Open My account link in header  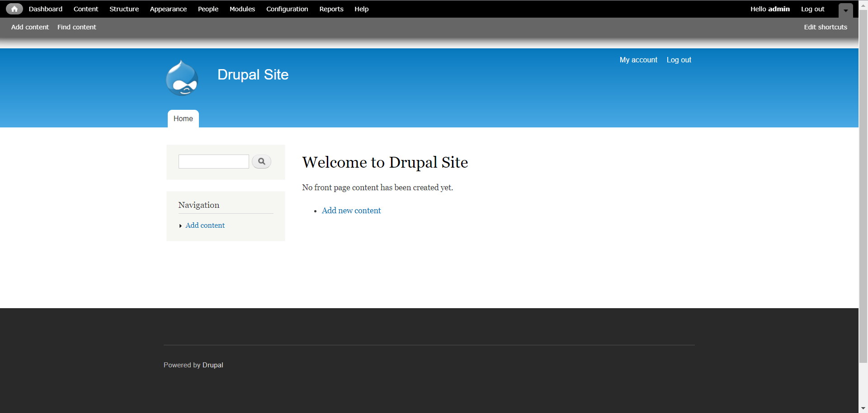638,60
